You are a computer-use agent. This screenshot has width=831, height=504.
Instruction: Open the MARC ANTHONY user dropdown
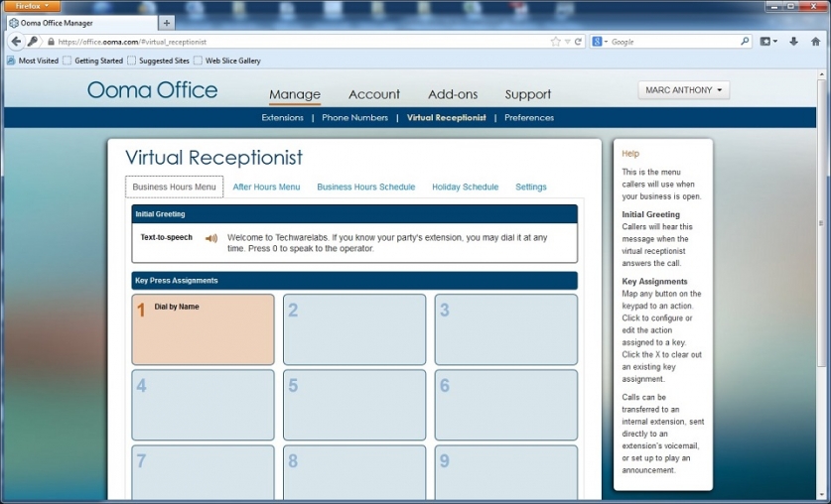point(684,90)
